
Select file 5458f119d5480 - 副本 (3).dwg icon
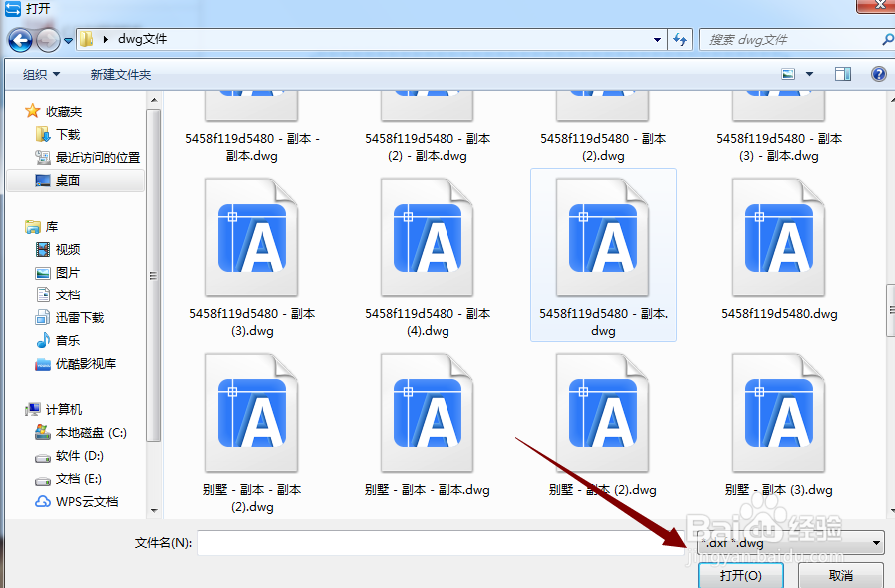[x=251, y=238]
